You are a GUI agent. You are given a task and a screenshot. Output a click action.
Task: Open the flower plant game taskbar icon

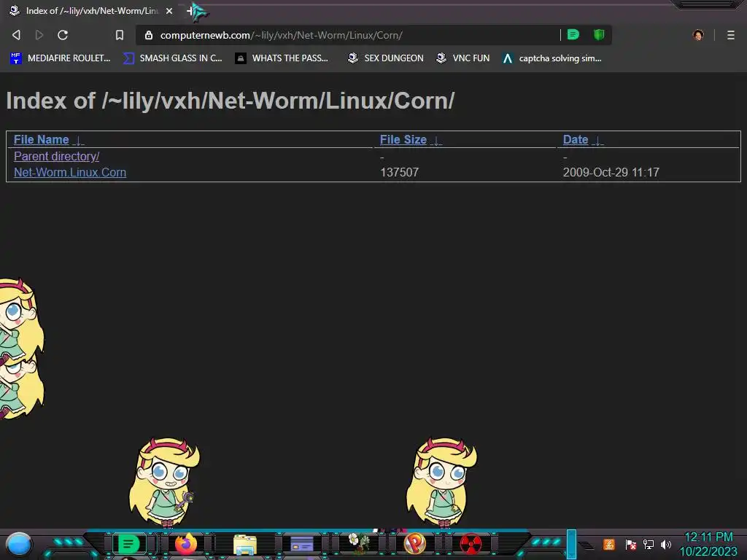pos(359,542)
